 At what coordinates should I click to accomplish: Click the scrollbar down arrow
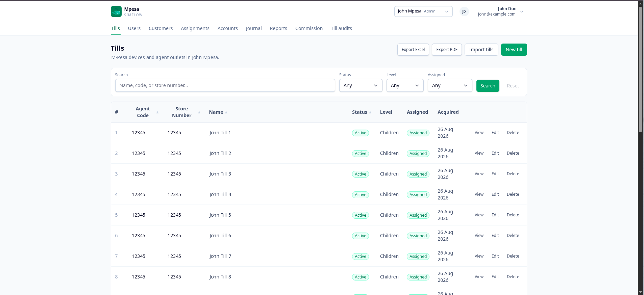[640, 292]
